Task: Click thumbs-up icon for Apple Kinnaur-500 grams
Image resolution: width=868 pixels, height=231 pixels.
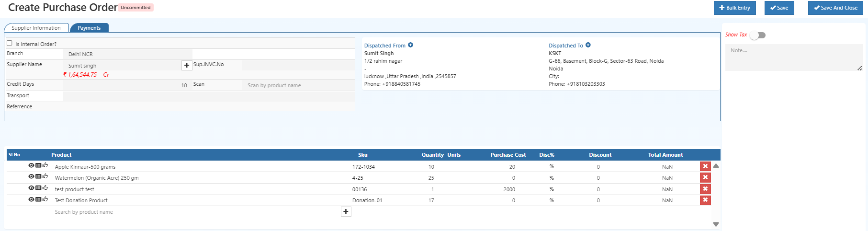Action: (x=45, y=165)
